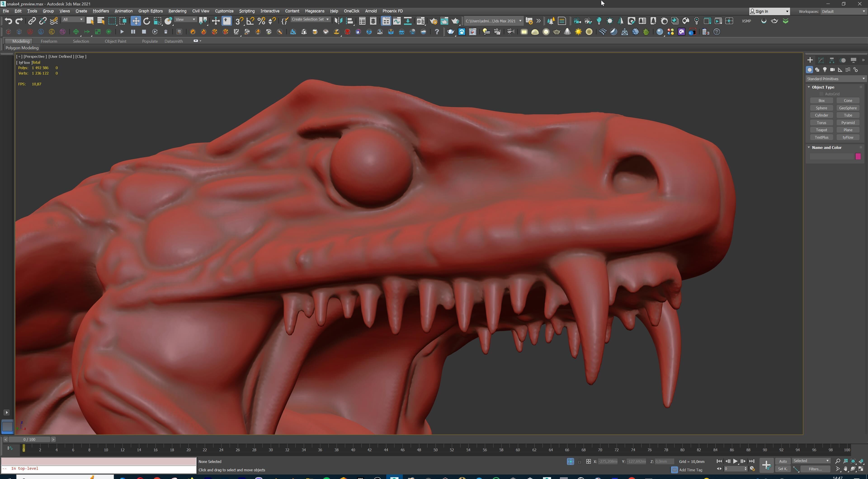868x479 pixels.
Task: Click the 0 / 100 time slider
Action: tap(30, 439)
